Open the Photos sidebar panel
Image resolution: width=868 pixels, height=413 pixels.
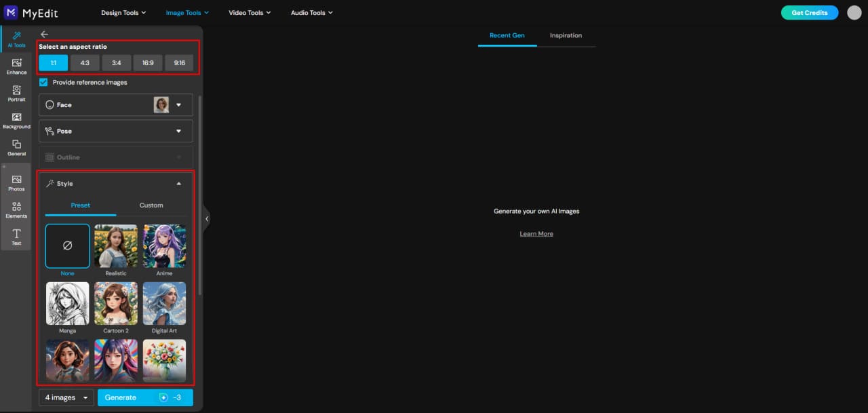coord(16,183)
